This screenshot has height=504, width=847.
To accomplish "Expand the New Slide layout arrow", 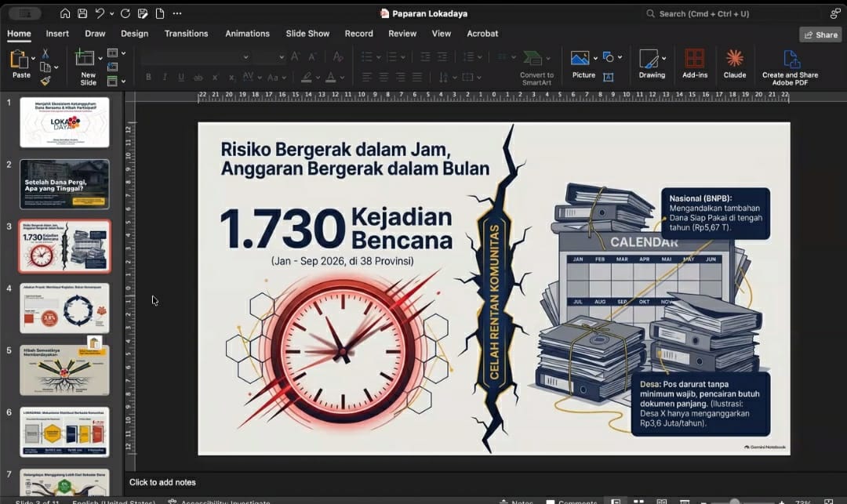I will coord(100,58).
